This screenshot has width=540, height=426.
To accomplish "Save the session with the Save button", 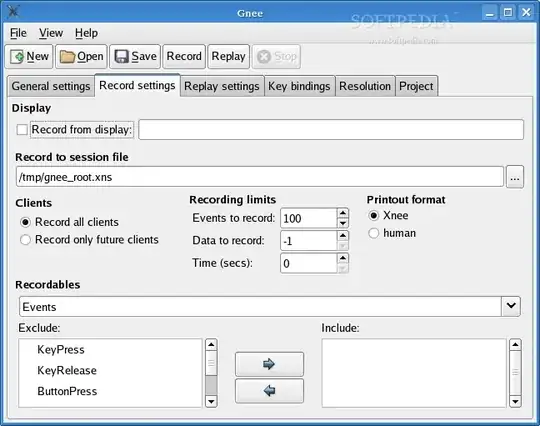I will [135, 56].
